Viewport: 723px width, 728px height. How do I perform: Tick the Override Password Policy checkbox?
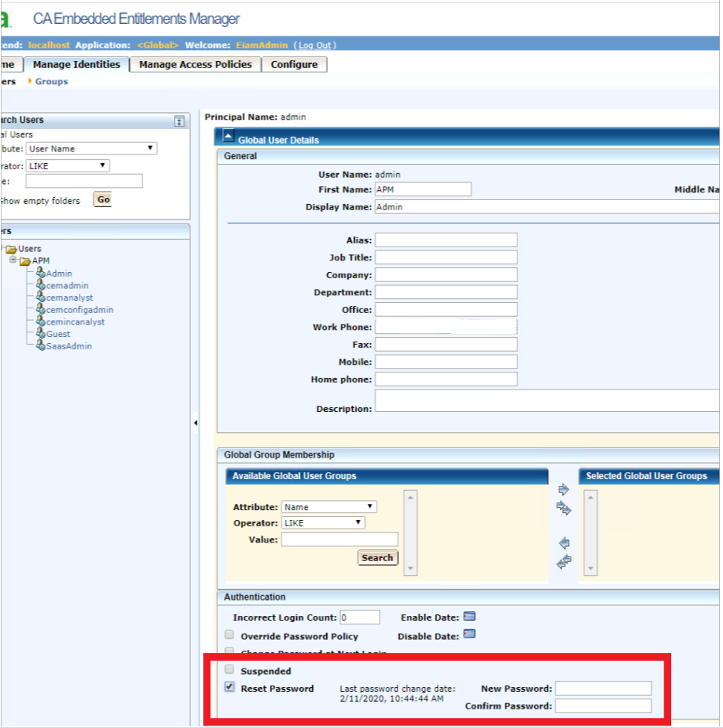(x=229, y=635)
